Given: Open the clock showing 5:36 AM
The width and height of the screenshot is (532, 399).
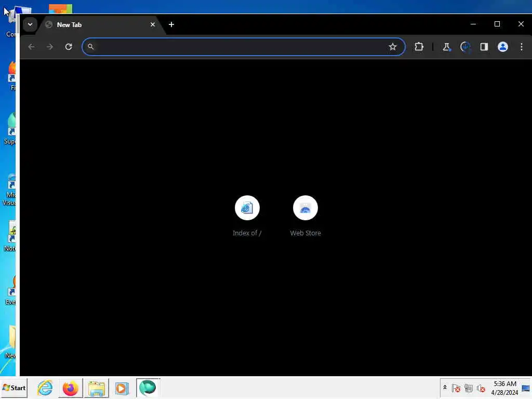Looking at the screenshot, I should pos(505,388).
